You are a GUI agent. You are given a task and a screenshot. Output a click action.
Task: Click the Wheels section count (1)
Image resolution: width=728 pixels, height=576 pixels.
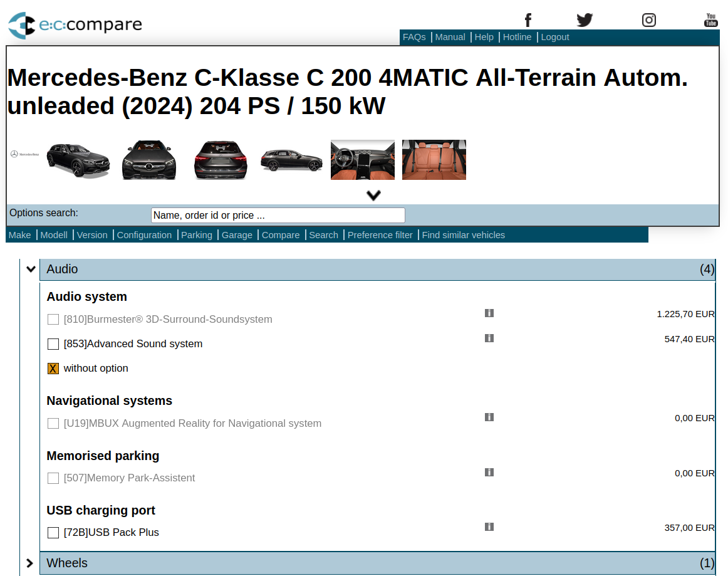707,563
